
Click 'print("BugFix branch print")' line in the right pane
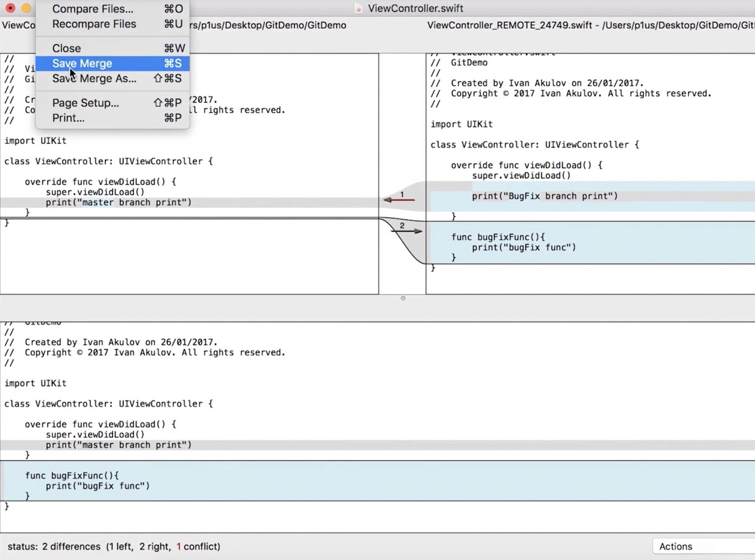point(544,196)
